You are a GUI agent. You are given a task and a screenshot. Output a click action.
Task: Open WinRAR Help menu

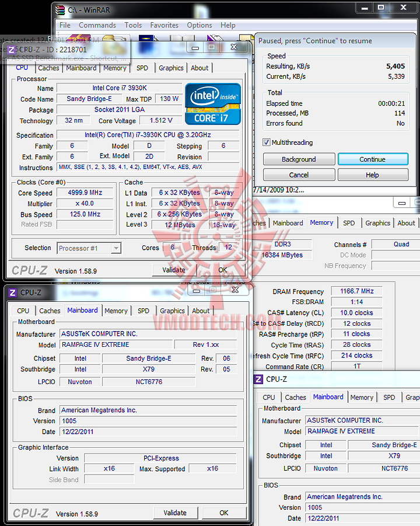228,25
